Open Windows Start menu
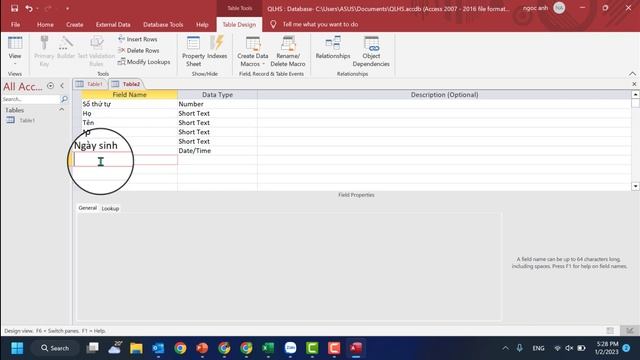The height and width of the screenshot is (360, 640). pos(17,348)
